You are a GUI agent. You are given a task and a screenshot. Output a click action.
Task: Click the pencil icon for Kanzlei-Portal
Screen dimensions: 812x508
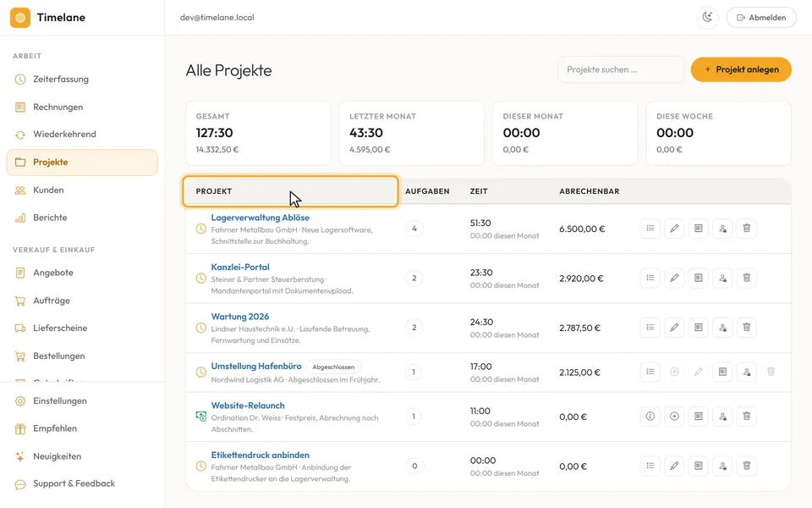pyautogui.click(x=674, y=278)
